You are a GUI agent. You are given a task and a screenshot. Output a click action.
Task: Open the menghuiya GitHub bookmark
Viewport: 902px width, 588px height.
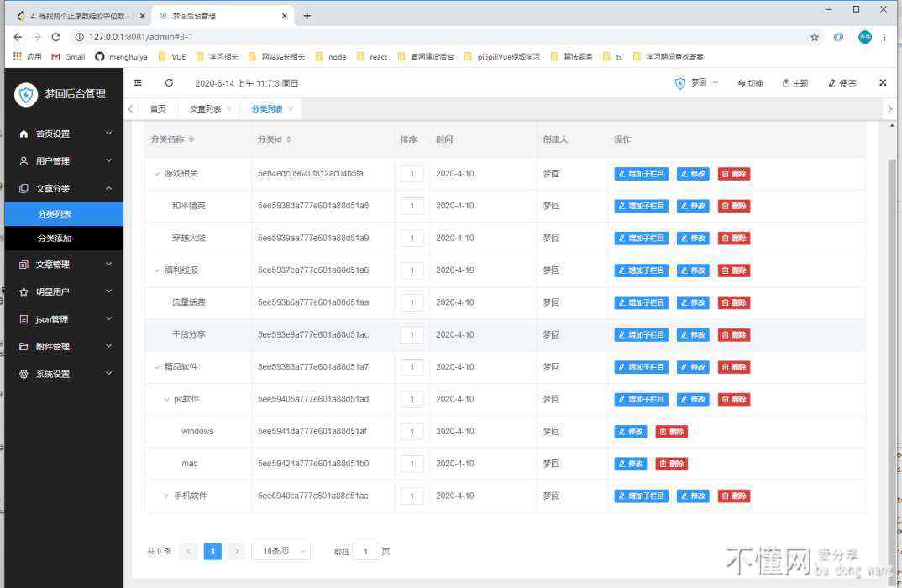[x=122, y=56]
